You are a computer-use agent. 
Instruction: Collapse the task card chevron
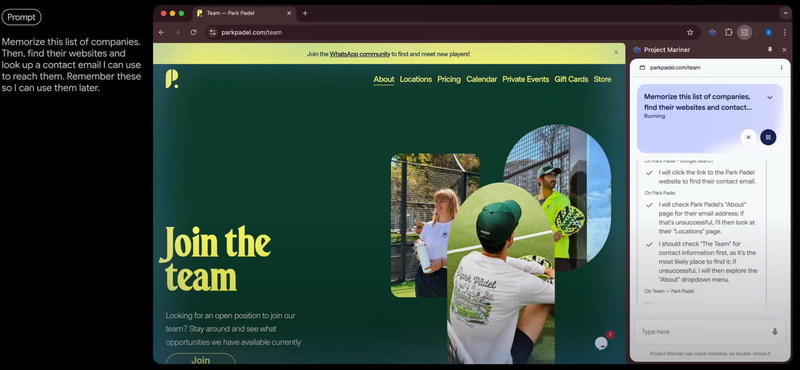[x=770, y=97]
